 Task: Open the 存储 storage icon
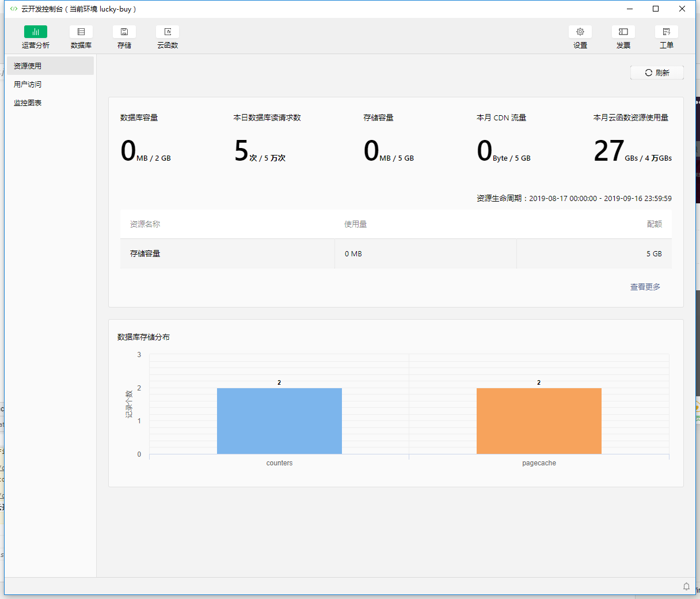[124, 32]
